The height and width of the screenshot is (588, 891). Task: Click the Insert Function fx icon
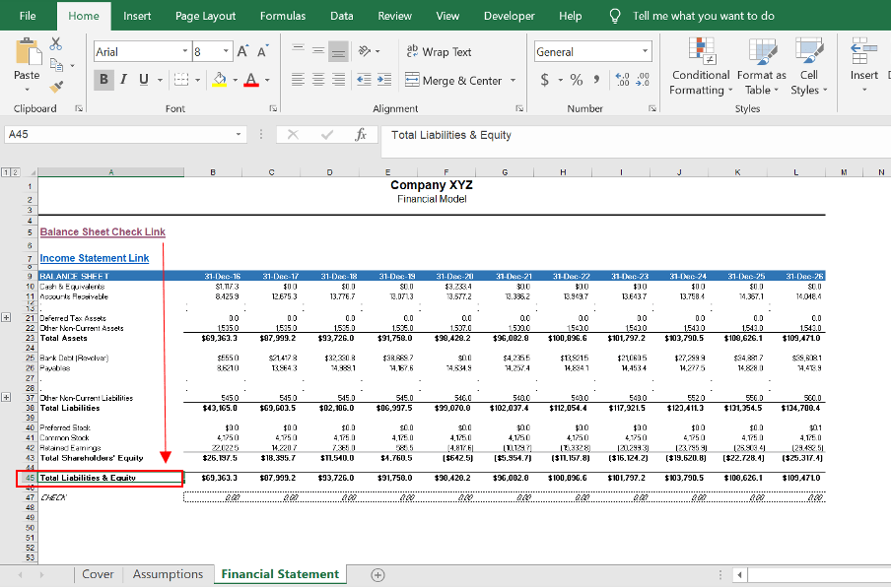[362, 135]
